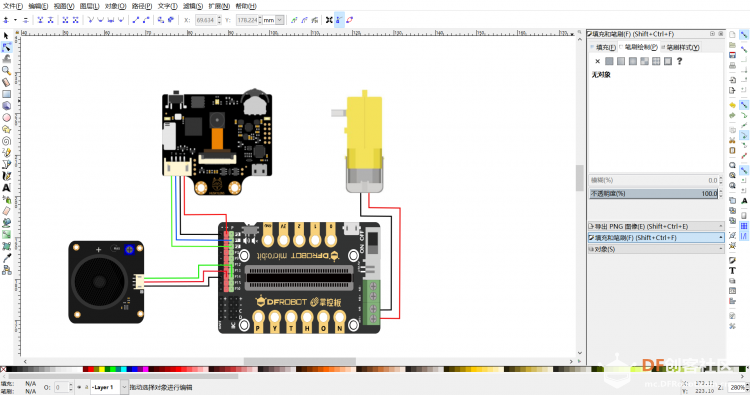This screenshot has width=750, height=395.
Task: Click the Cut scissors icon
Action: (x=732, y=140)
